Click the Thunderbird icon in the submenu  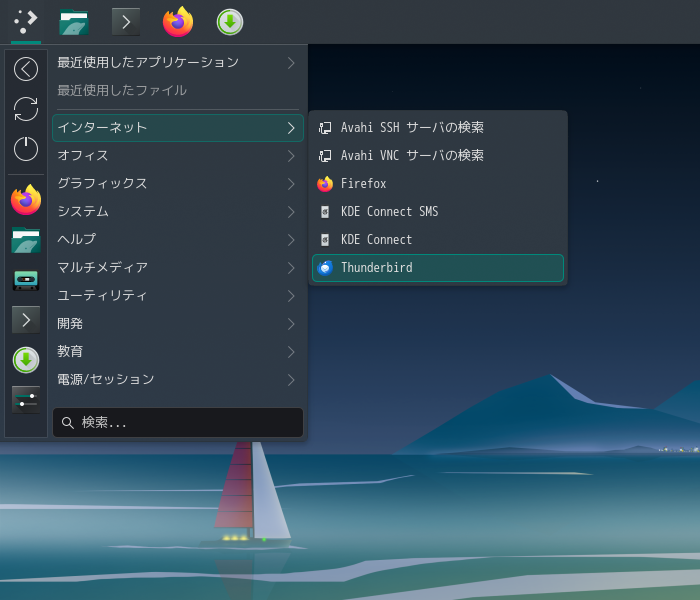[x=325, y=267]
